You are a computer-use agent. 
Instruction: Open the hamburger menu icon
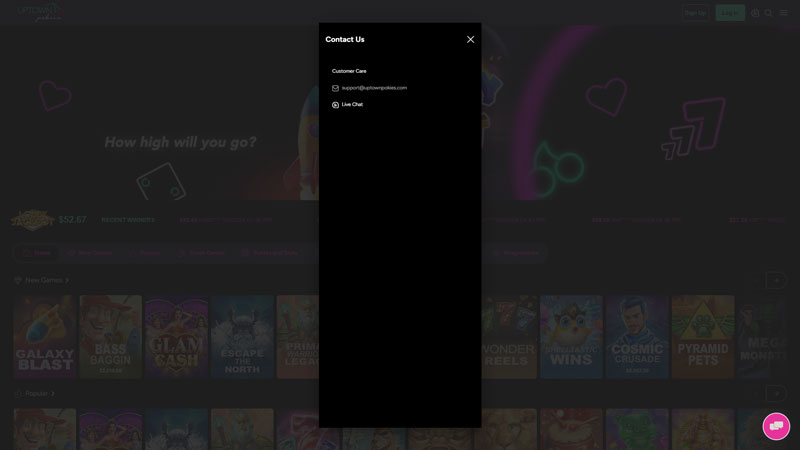[x=783, y=13]
